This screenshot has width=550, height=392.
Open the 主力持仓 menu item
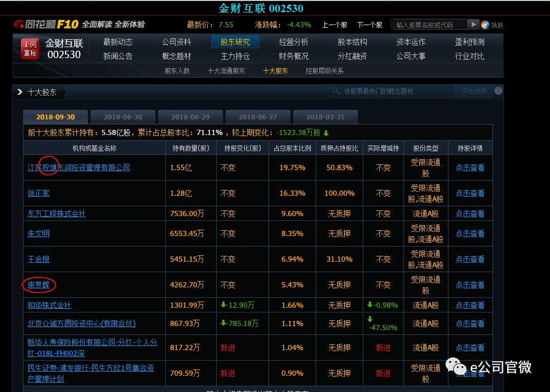coord(235,56)
